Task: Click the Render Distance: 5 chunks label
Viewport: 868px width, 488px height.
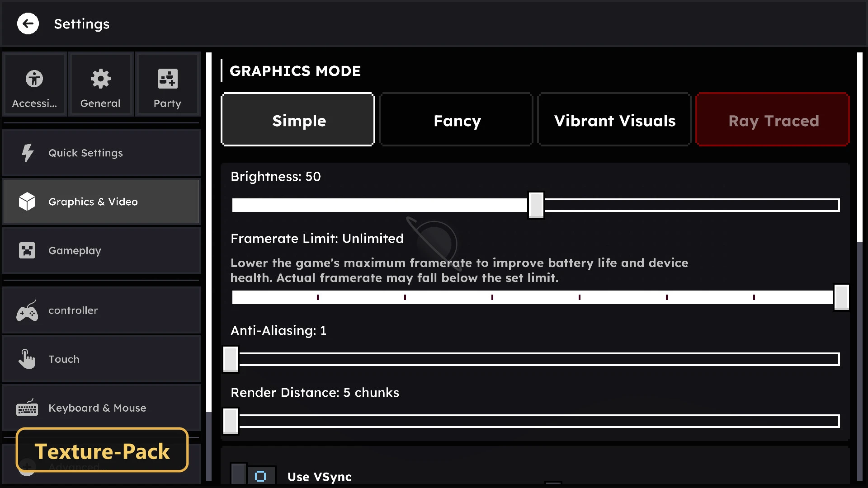Action: 315,393
